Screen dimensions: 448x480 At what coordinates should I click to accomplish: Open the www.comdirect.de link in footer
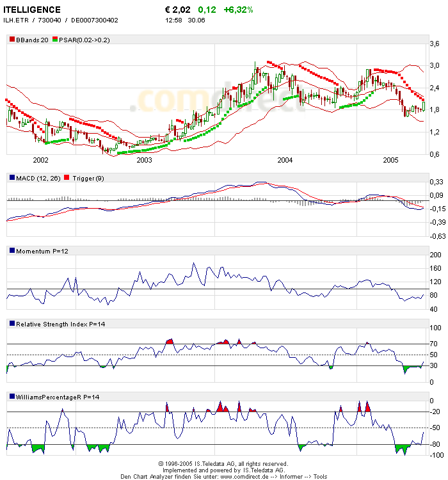244,477
